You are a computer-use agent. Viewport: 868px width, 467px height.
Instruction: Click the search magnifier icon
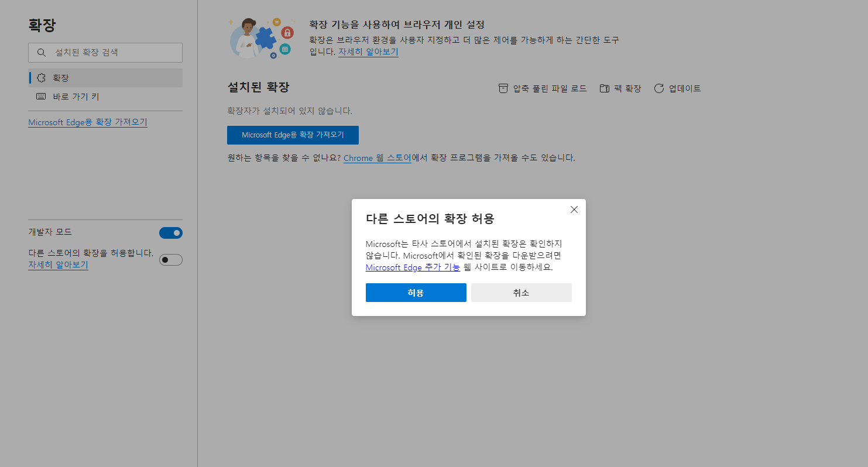41,52
